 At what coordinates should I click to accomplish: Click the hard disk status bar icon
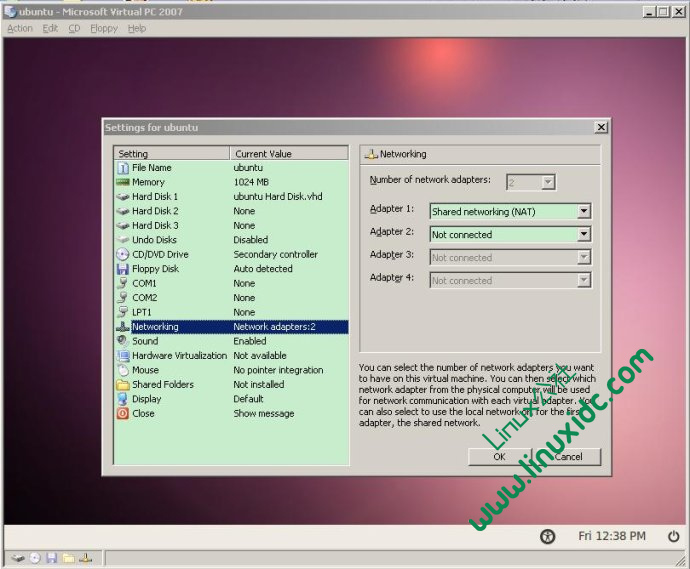(18, 558)
